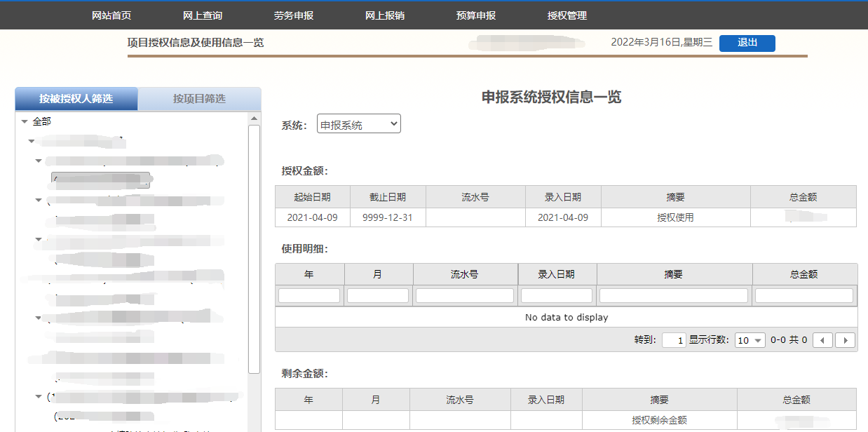Click the 总金额 filter box in 使用明细
This screenshot has width=868, height=432.
click(804, 295)
